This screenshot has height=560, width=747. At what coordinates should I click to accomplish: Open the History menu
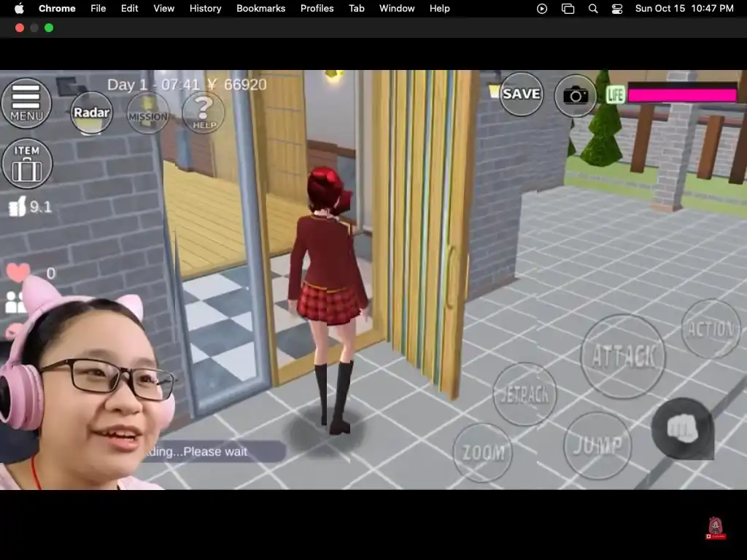click(205, 9)
